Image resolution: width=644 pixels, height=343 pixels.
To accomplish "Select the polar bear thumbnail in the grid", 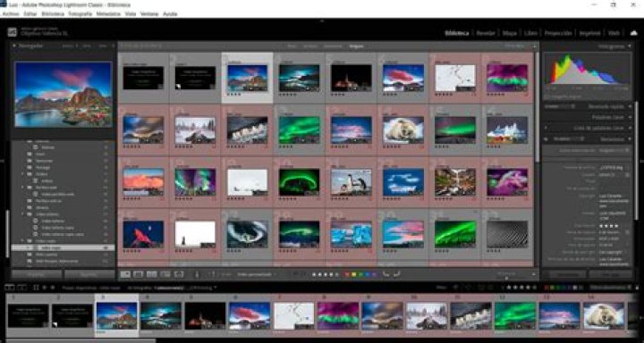I will (402, 130).
